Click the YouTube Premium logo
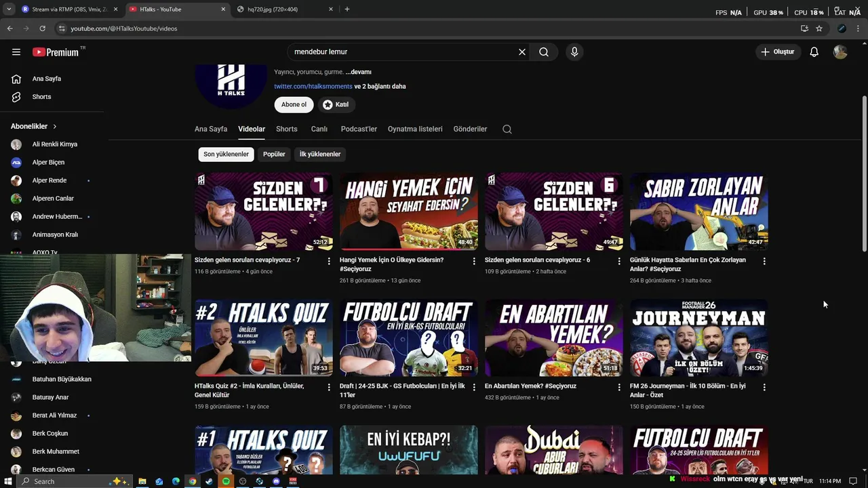 pyautogui.click(x=56, y=52)
